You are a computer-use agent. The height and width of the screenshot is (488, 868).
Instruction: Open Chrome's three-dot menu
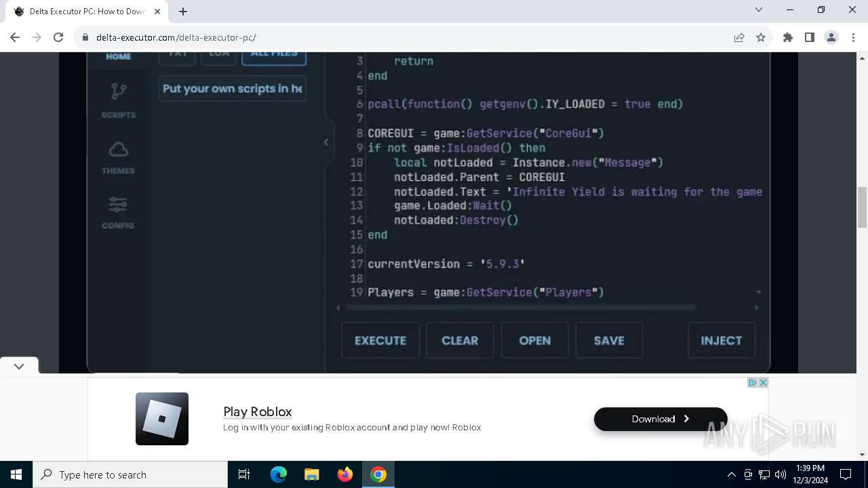pyautogui.click(x=853, y=37)
